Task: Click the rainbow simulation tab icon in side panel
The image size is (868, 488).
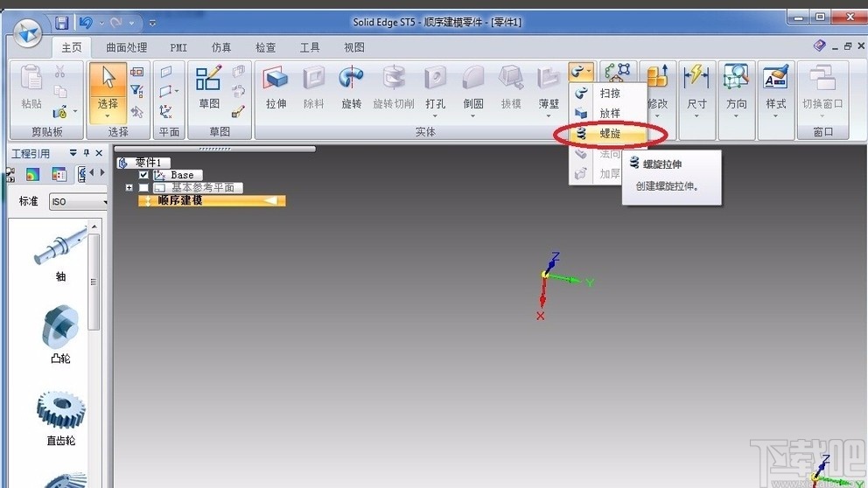Action: tap(32, 174)
